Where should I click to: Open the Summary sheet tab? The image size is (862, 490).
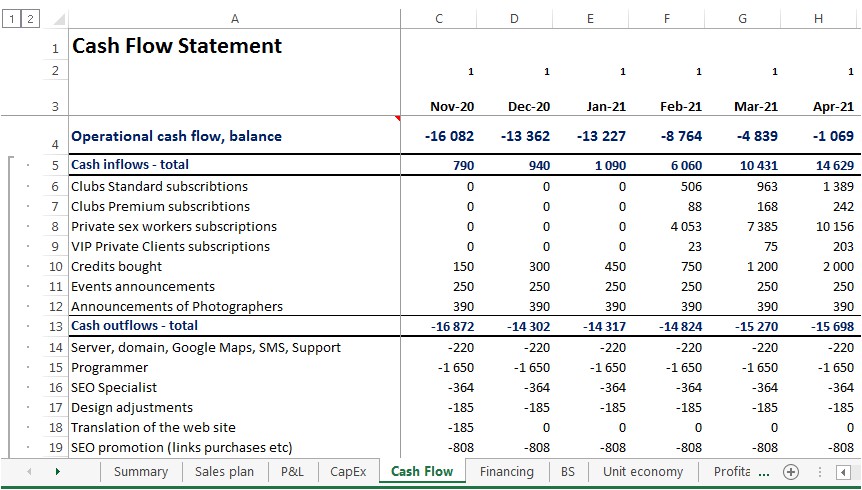coord(140,472)
